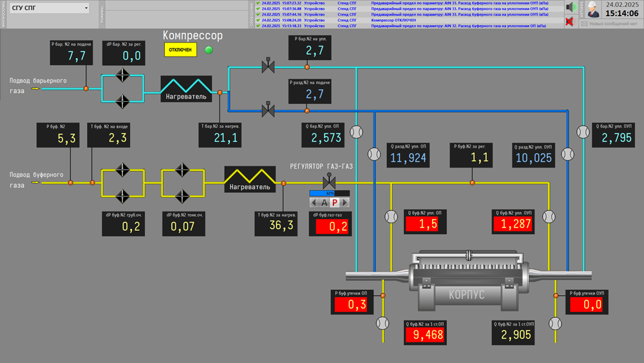The width and height of the screenshot is (644, 363).
Task: Click the clock display 15:14:06
Action: tap(622, 14)
